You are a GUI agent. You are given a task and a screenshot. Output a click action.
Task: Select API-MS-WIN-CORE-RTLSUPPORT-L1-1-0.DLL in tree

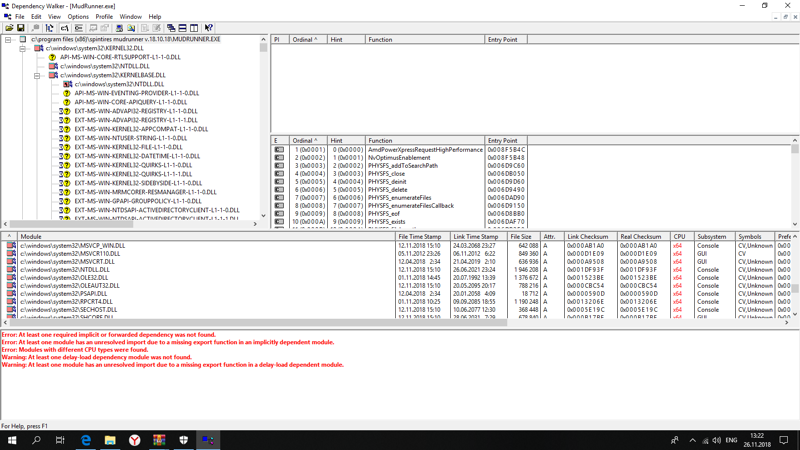[x=120, y=57]
